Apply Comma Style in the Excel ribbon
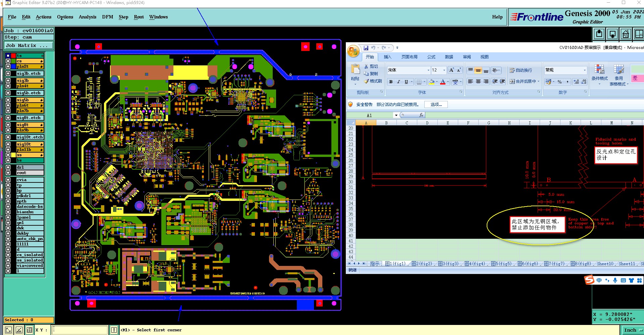This screenshot has width=644, height=335. [x=567, y=82]
